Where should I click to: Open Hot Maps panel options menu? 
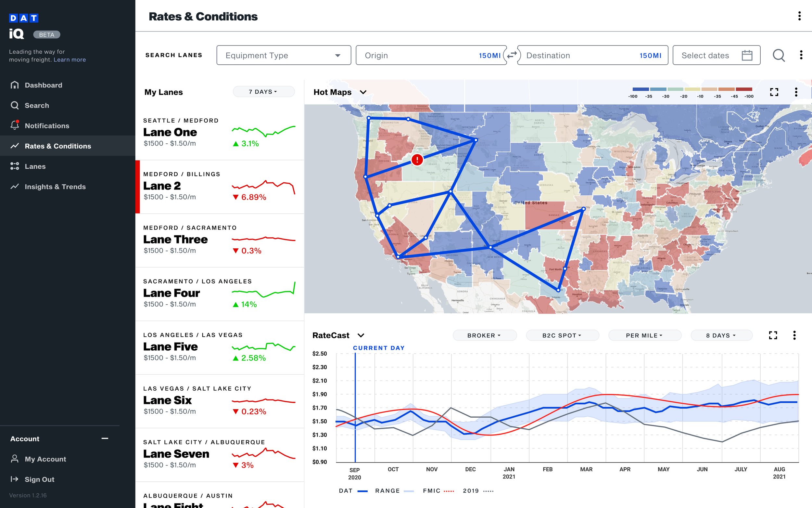point(796,92)
